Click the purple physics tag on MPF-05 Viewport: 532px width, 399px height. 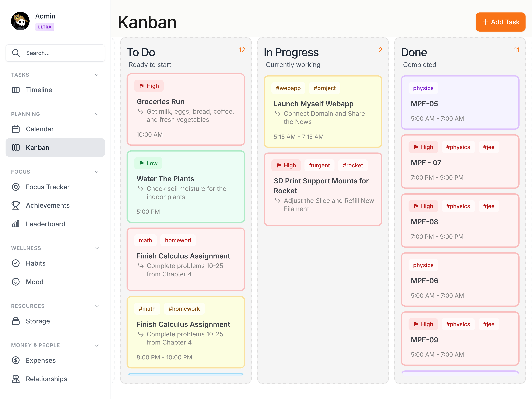(423, 88)
